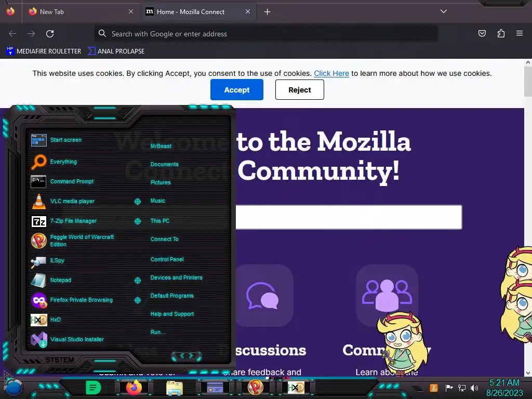532x399 pixels.
Task: Accept cookies with Accept button
Action: 237,89
